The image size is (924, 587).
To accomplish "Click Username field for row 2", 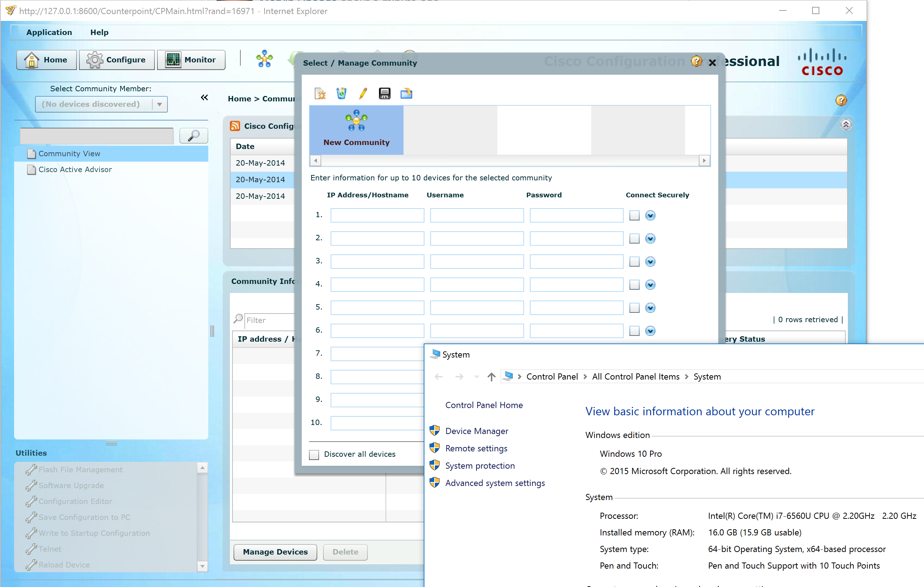I will pyautogui.click(x=477, y=238).
